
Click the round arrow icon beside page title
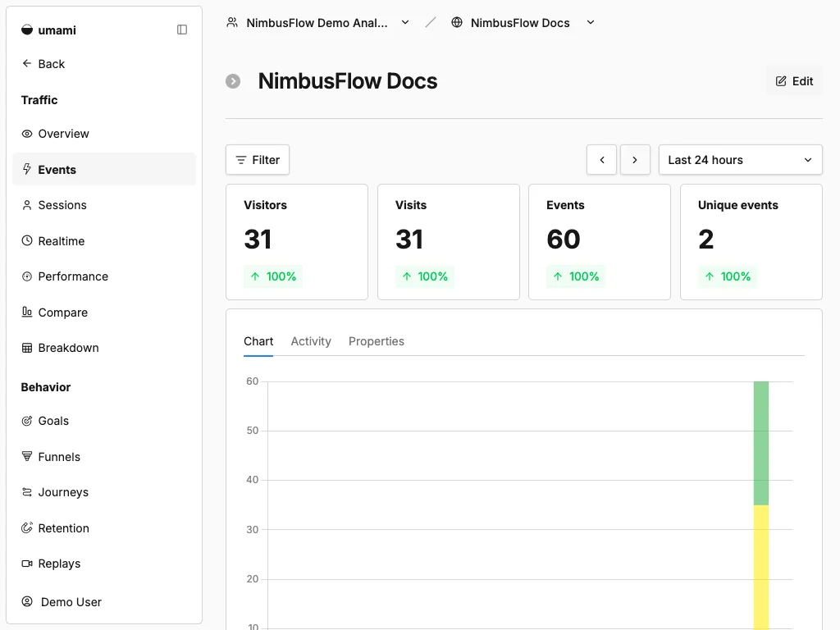233,81
